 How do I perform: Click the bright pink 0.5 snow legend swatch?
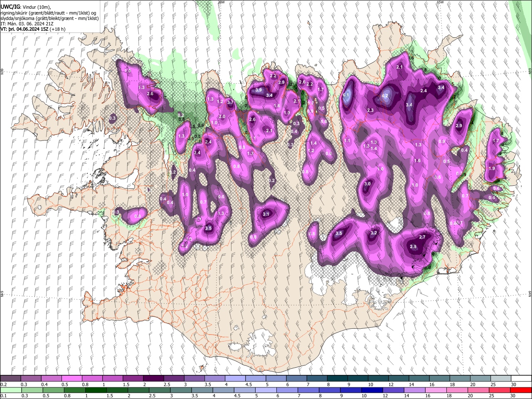[x=71, y=378]
